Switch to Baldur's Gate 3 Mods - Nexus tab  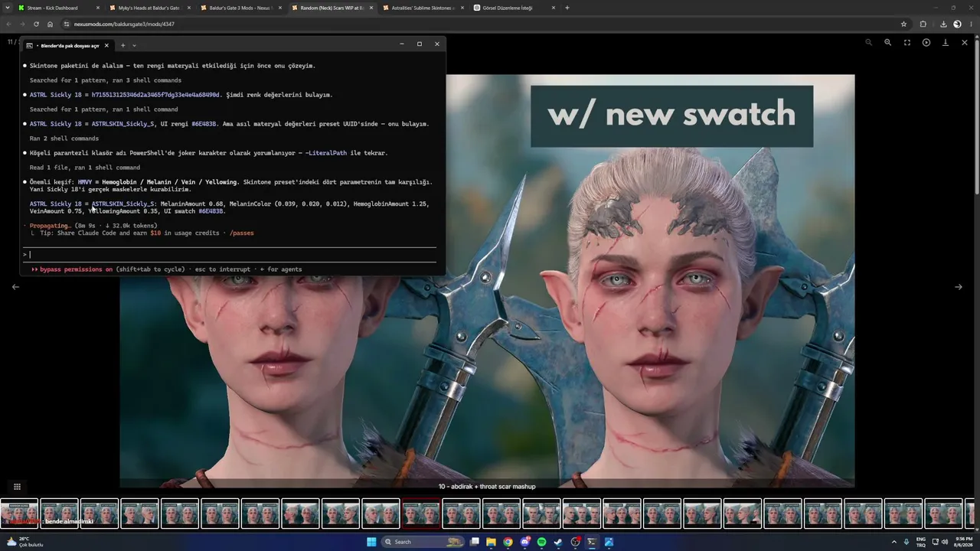(240, 8)
